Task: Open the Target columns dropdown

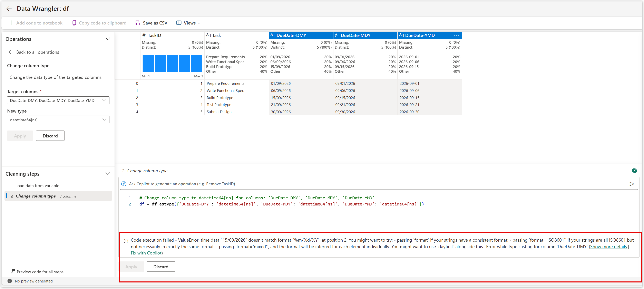Action: pos(58,100)
